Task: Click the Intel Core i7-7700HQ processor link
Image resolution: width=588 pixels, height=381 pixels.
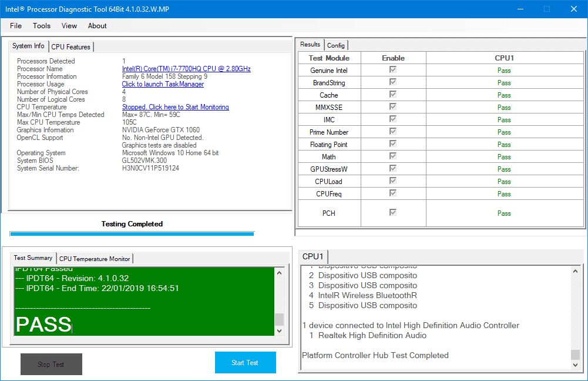Action: [x=186, y=69]
